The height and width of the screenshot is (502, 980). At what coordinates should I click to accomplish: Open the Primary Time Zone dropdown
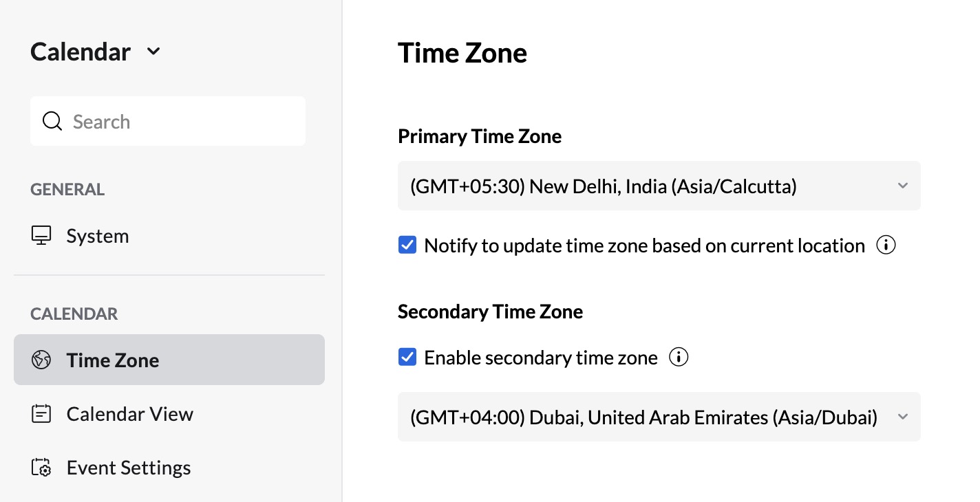658,186
